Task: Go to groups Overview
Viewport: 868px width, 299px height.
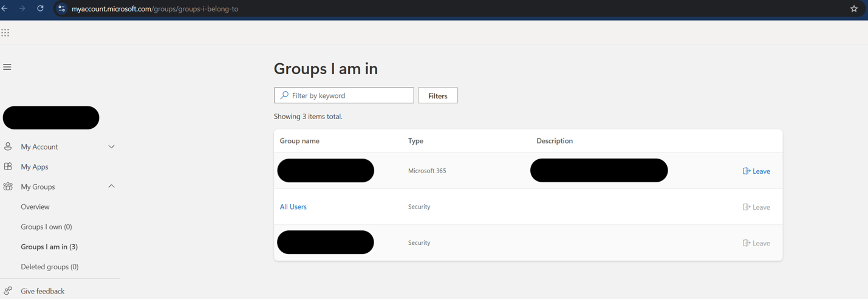Action: [35, 207]
